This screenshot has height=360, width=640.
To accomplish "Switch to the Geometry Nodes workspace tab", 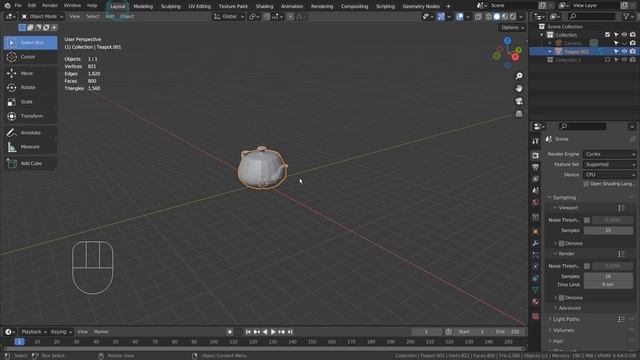I will point(421,6).
